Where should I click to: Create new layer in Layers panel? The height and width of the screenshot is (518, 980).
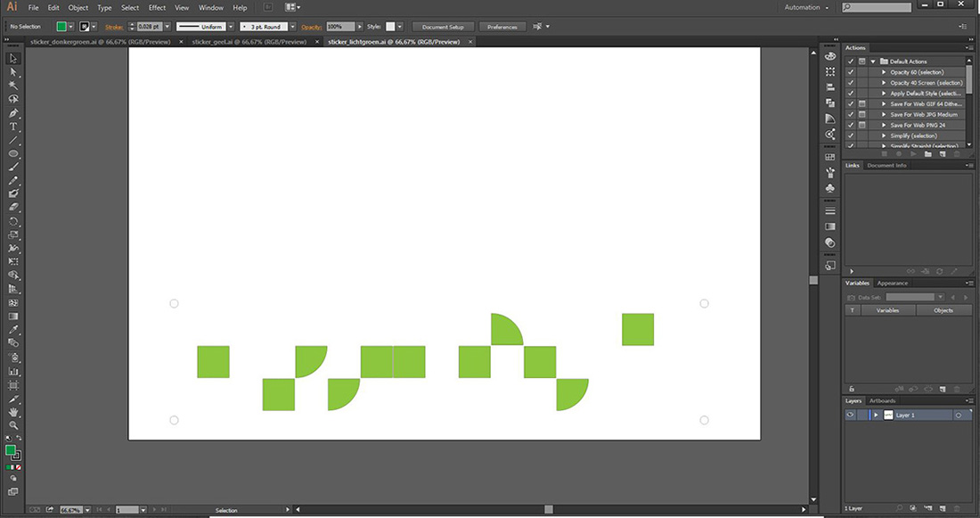pyautogui.click(x=943, y=508)
